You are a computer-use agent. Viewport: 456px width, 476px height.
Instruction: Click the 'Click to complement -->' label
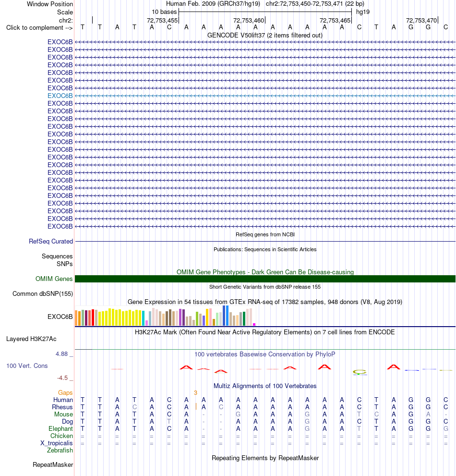pos(39,28)
